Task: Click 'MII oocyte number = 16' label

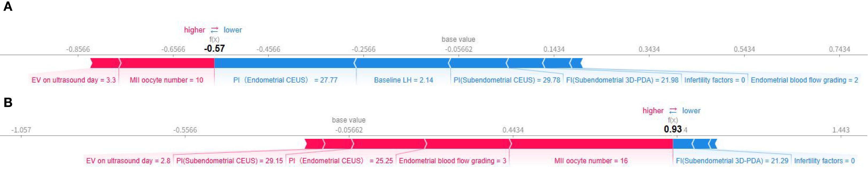Action: pos(591,161)
